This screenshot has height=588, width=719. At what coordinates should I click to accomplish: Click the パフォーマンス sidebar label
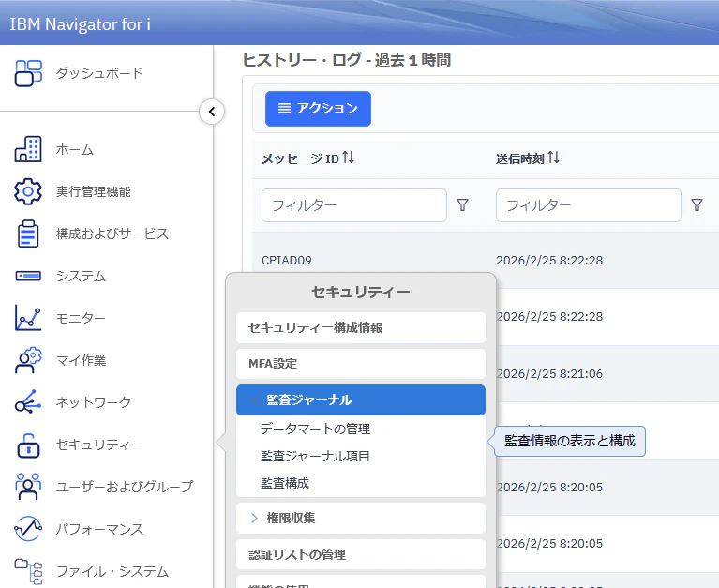point(100,529)
